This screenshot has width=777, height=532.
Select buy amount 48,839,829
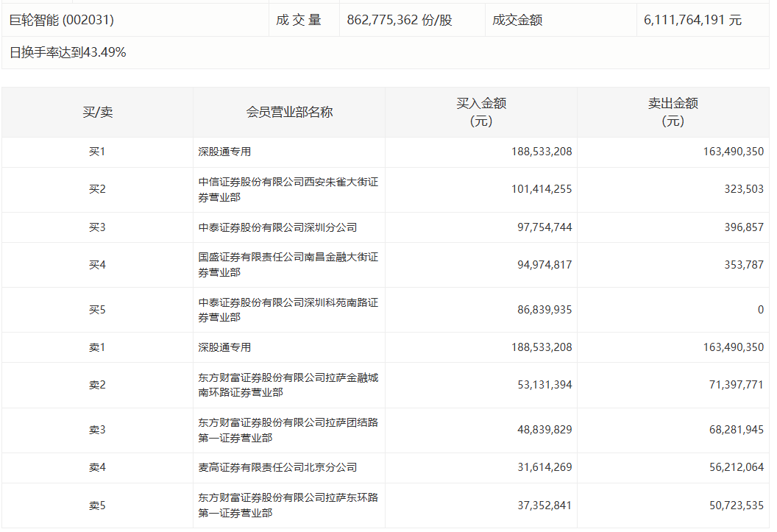tap(544, 430)
